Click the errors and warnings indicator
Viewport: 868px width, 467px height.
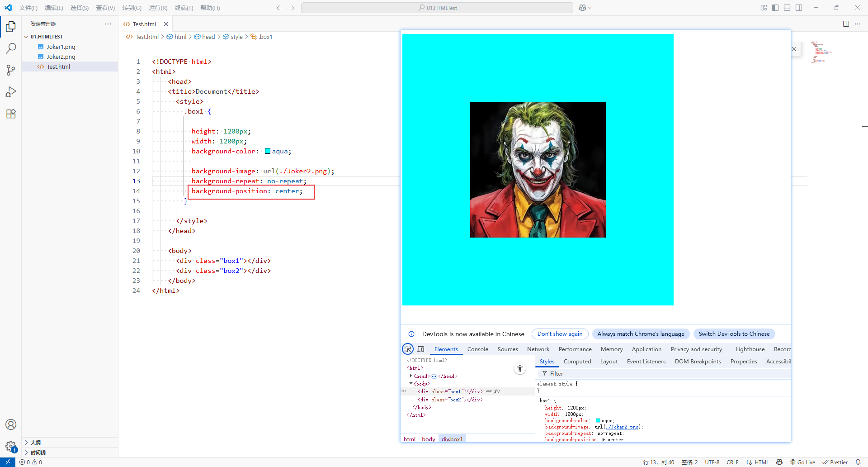31,462
